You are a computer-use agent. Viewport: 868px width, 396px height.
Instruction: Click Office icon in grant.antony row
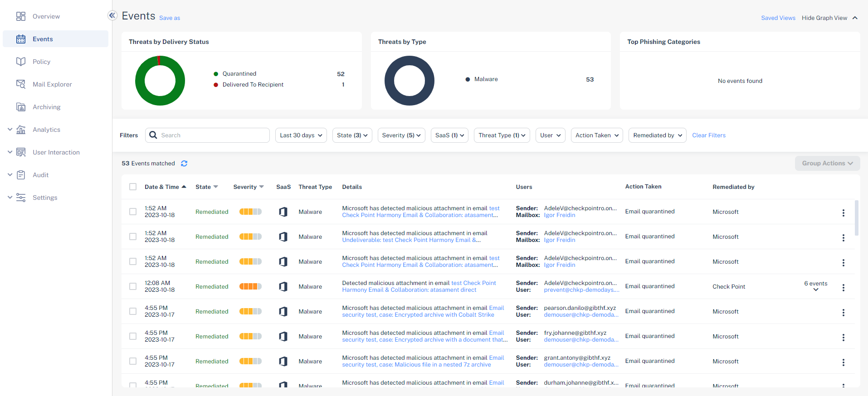point(283,361)
